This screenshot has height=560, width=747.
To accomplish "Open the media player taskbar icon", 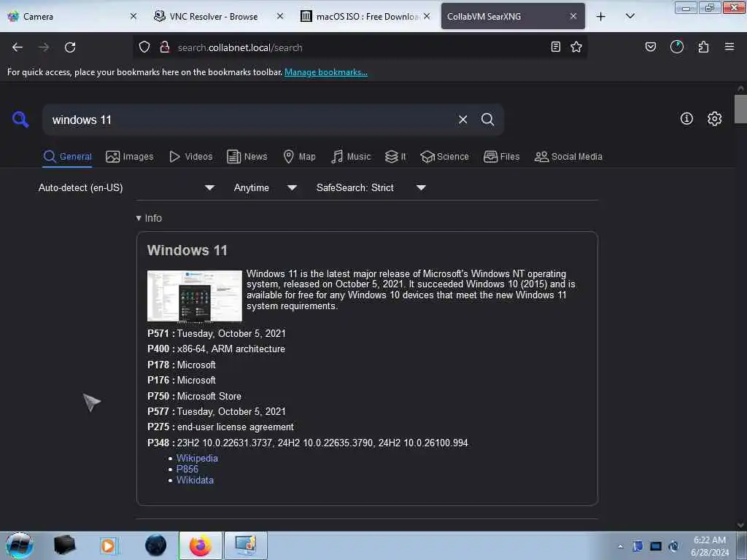I will coord(109,545).
